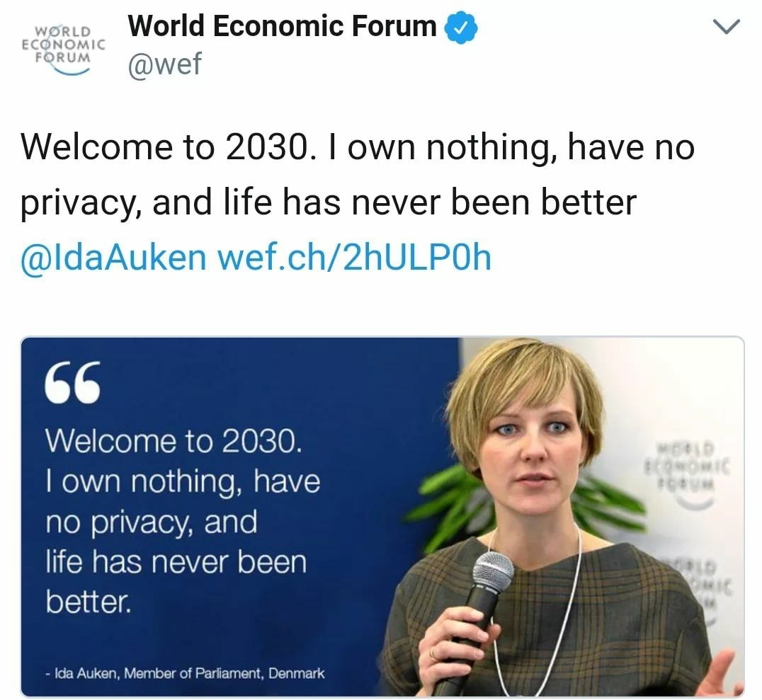762x700 pixels.
Task: Click the microphone head in the photo
Action: [493, 570]
